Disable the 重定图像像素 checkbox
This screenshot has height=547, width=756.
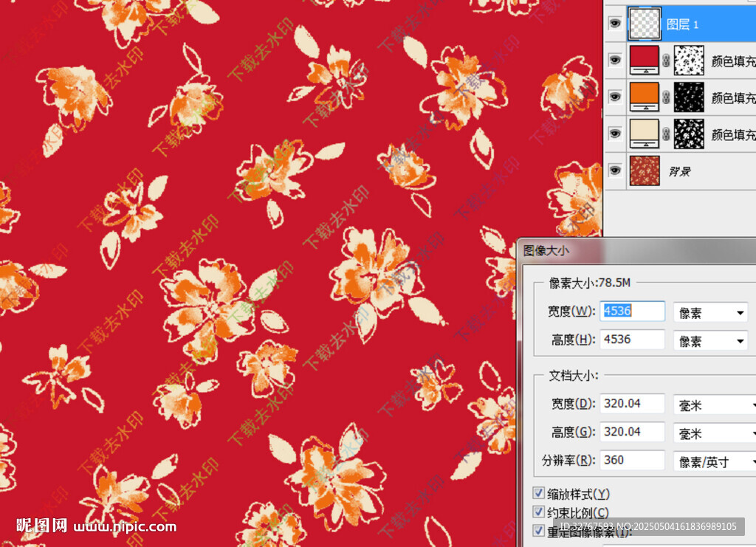click(539, 530)
